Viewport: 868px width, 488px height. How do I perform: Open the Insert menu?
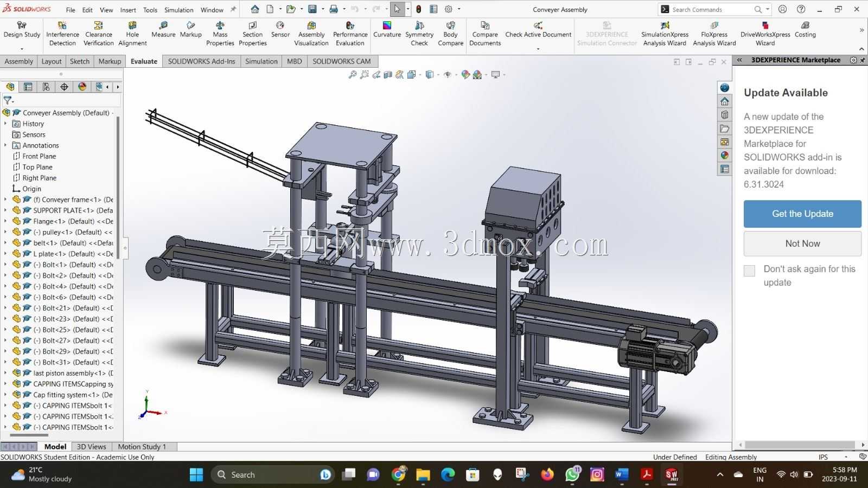[x=128, y=10]
